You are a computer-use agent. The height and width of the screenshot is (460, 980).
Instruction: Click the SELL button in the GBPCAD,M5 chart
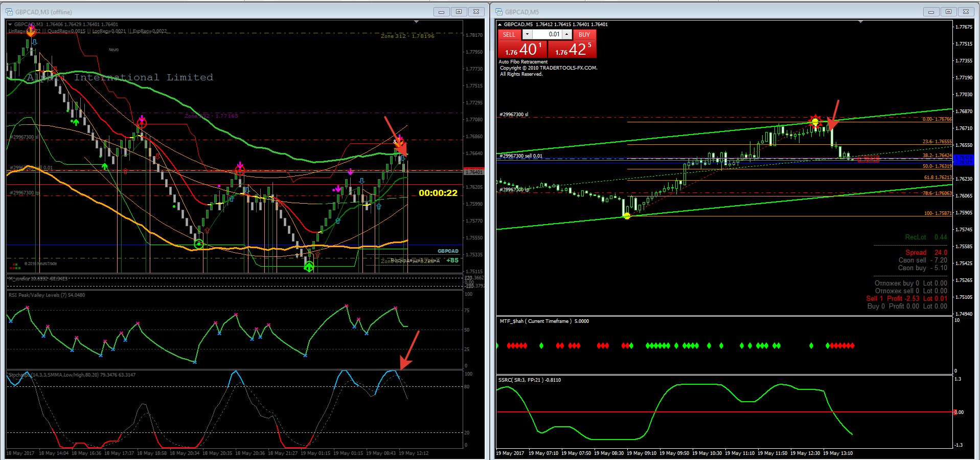tap(509, 34)
